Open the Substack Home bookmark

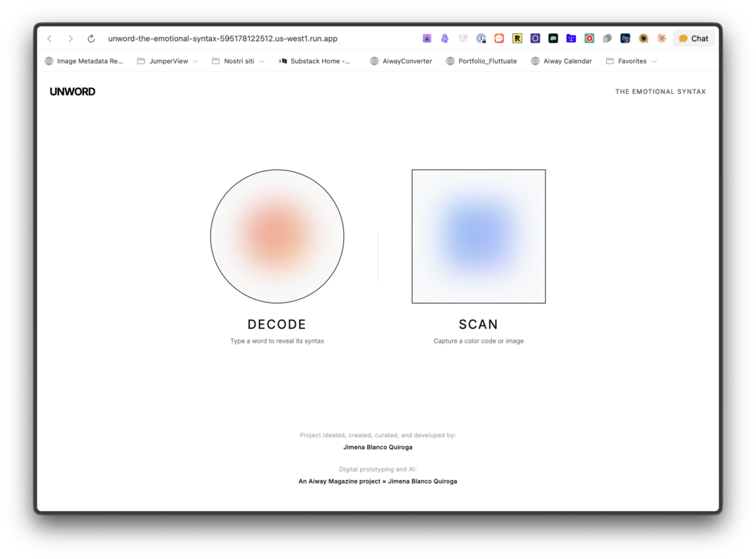(x=315, y=61)
